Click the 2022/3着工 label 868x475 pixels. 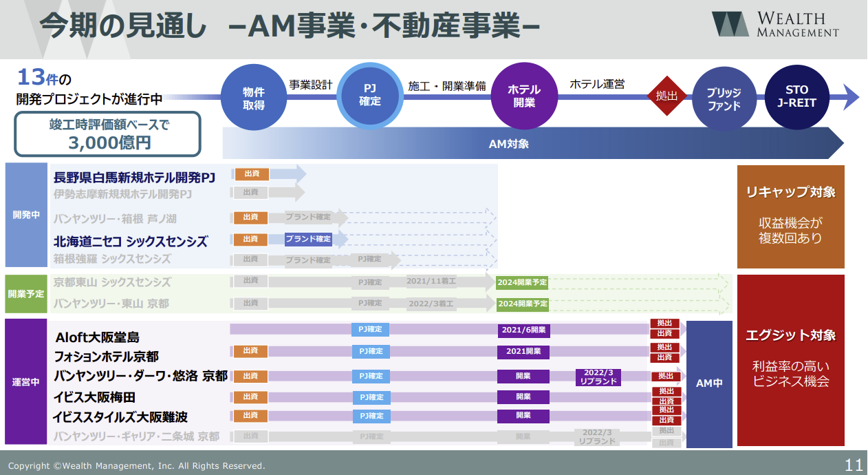point(431,303)
